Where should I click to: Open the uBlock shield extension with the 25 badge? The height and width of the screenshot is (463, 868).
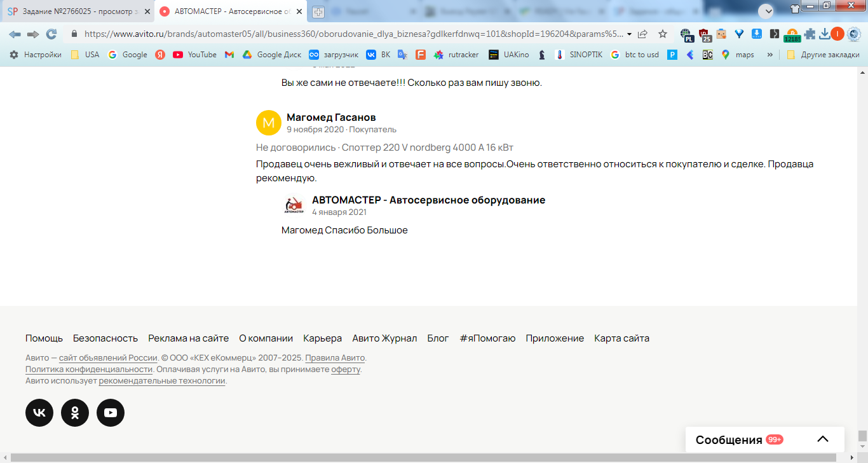[x=704, y=34]
